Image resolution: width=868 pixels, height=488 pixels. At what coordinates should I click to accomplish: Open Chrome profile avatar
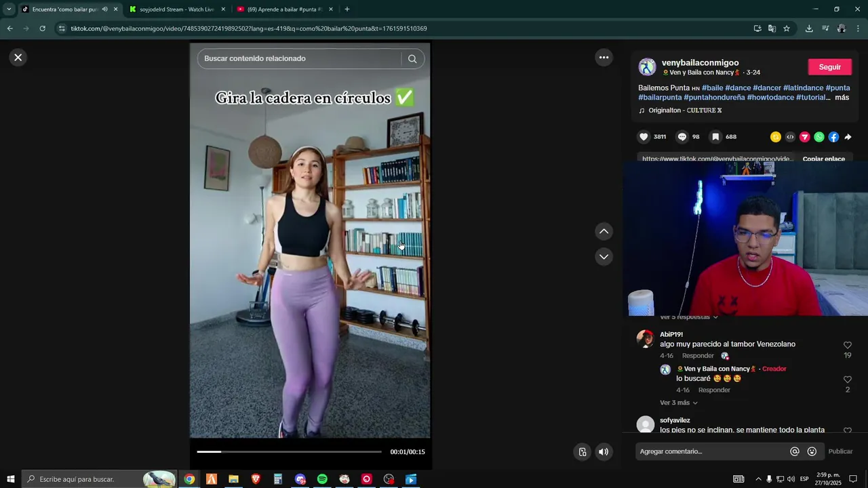point(842,28)
